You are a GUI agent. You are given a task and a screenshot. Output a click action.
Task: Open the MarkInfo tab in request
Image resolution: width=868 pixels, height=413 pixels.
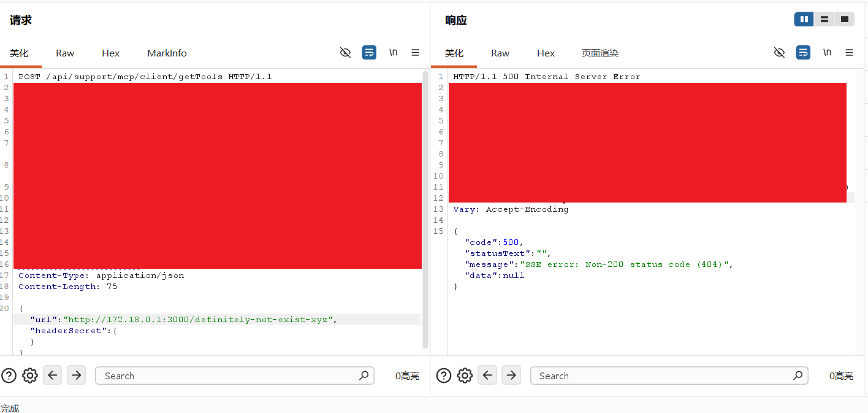pos(167,53)
